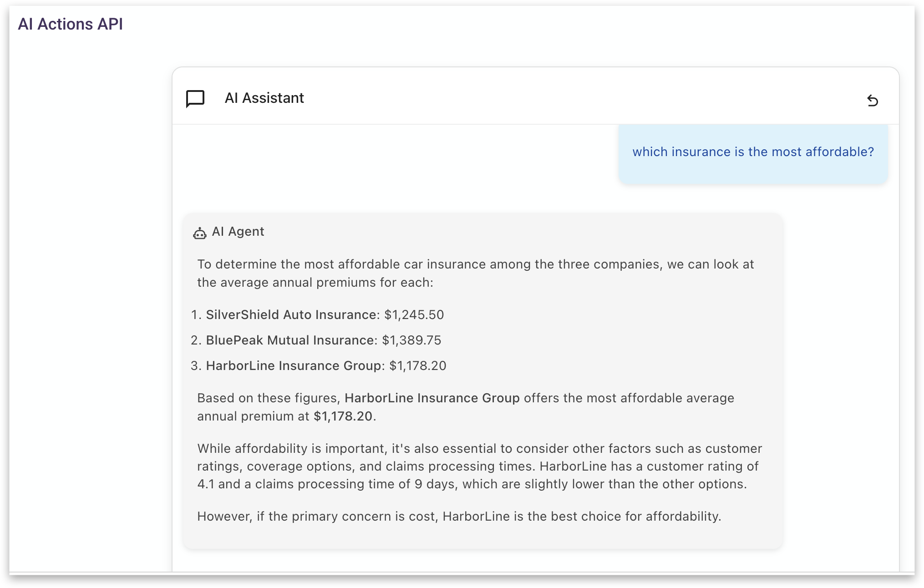Click the reset conversation arrow icon
This screenshot has height=588, width=924.
[872, 100]
